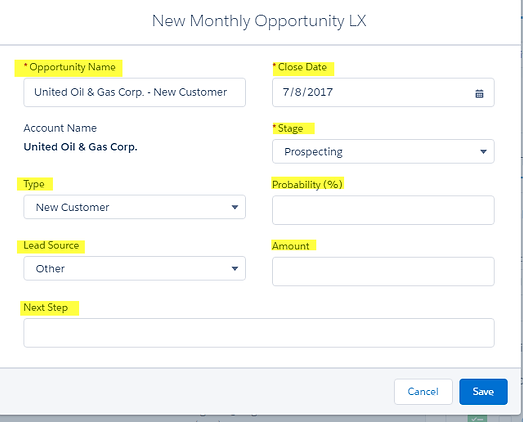
Task: Click the Opportunity Name label
Action: [x=69, y=67]
